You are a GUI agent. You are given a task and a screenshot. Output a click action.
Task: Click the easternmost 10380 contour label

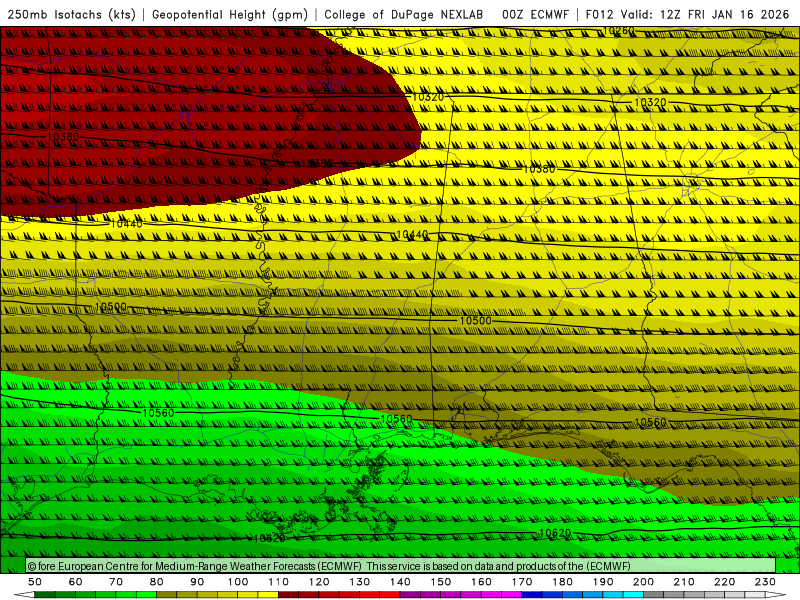click(x=539, y=169)
